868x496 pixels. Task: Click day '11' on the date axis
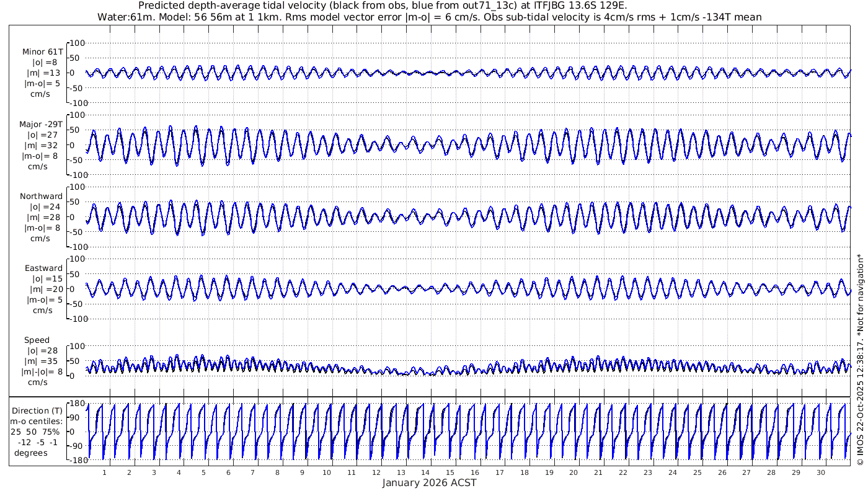tap(352, 472)
